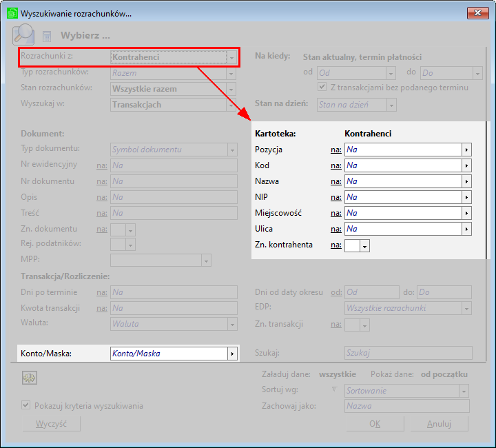This screenshot has height=448, width=496.
Task: Open Nazwa field arrow button
Action: click(x=466, y=181)
